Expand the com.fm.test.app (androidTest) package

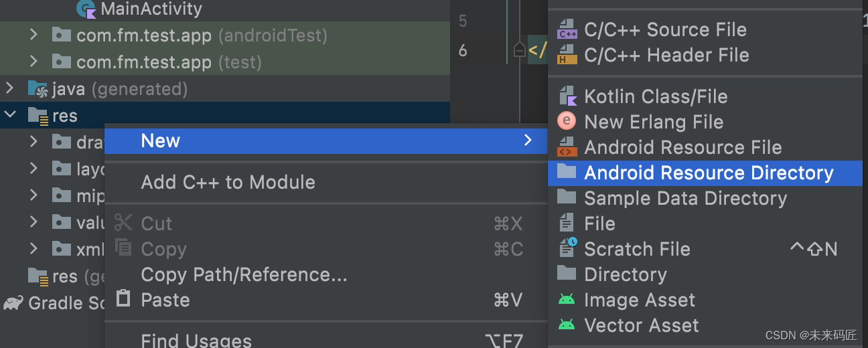33,35
